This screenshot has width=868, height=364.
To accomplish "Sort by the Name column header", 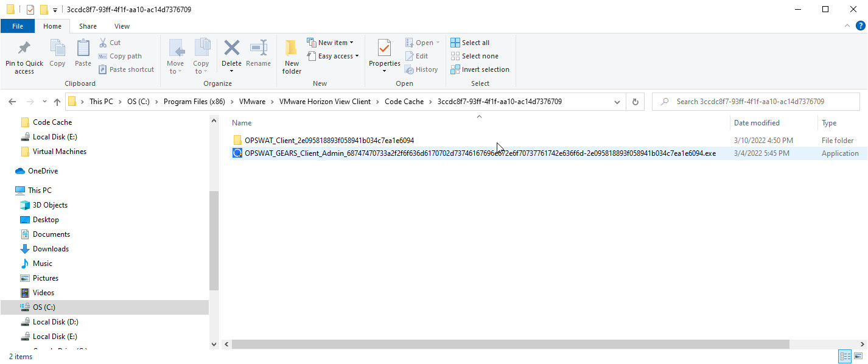I will point(242,123).
